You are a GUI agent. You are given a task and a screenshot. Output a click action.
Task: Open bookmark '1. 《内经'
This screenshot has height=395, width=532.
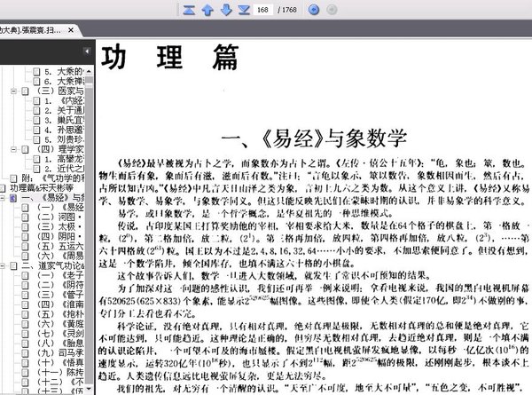[x=64, y=100]
